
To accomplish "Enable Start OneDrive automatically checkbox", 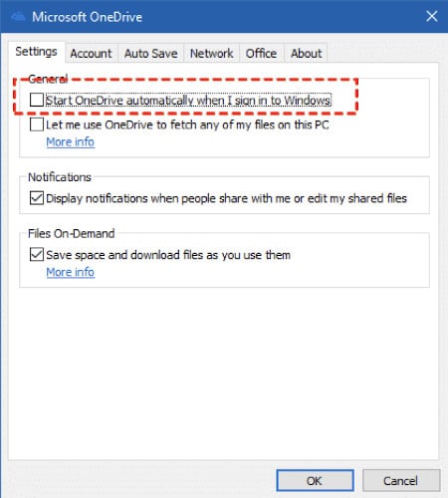I will (x=37, y=100).
